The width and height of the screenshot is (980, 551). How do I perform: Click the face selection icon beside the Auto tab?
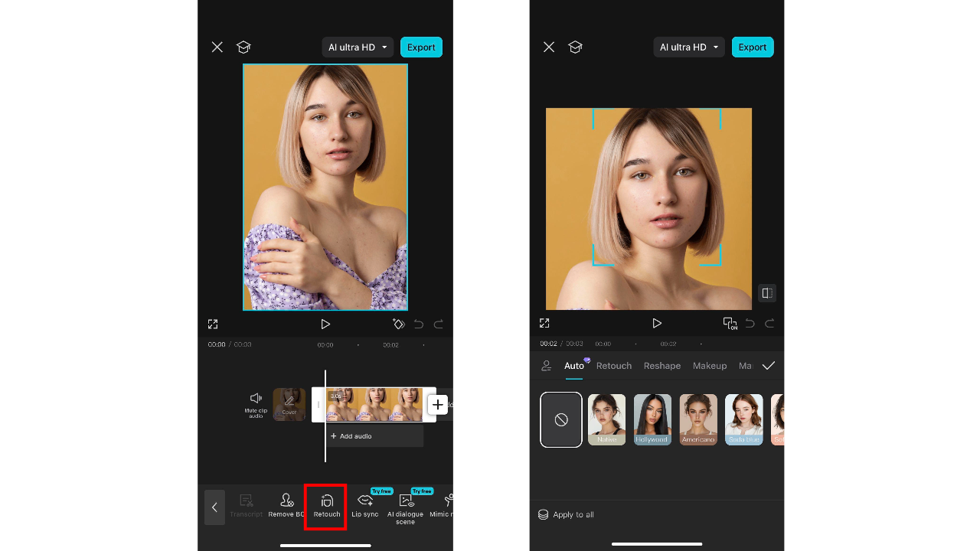pyautogui.click(x=546, y=366)
